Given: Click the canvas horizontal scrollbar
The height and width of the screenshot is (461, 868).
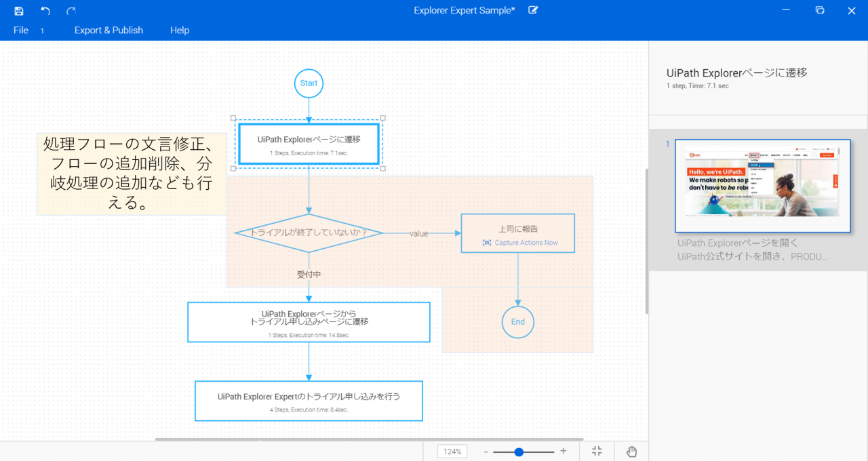Looking at the screenshot, I should (368, 439).
